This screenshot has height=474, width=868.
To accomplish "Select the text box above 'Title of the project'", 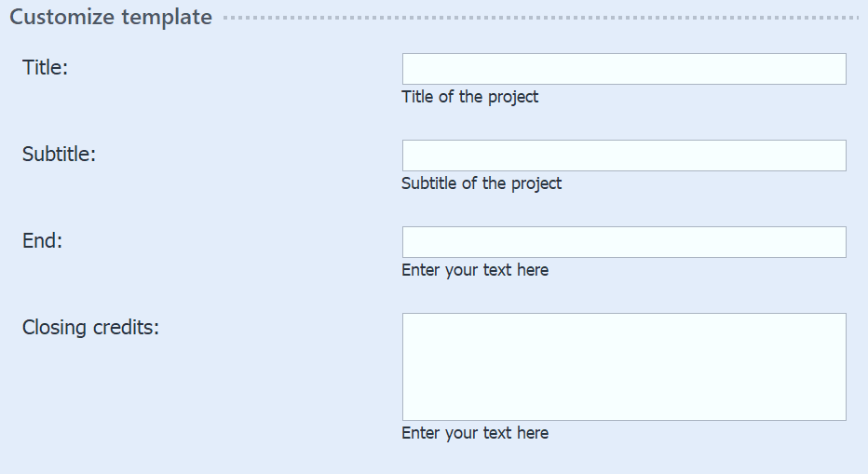I will (624, 69).
